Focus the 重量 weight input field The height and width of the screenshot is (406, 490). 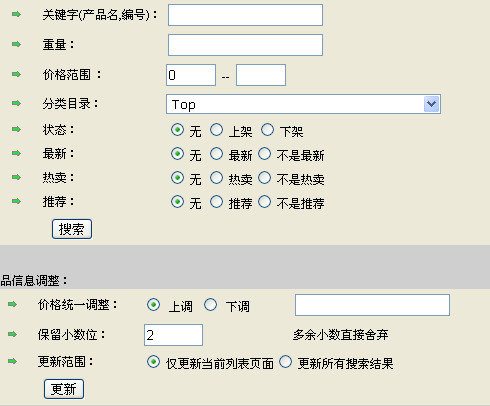pyautogui.click(x=245, y=45)
